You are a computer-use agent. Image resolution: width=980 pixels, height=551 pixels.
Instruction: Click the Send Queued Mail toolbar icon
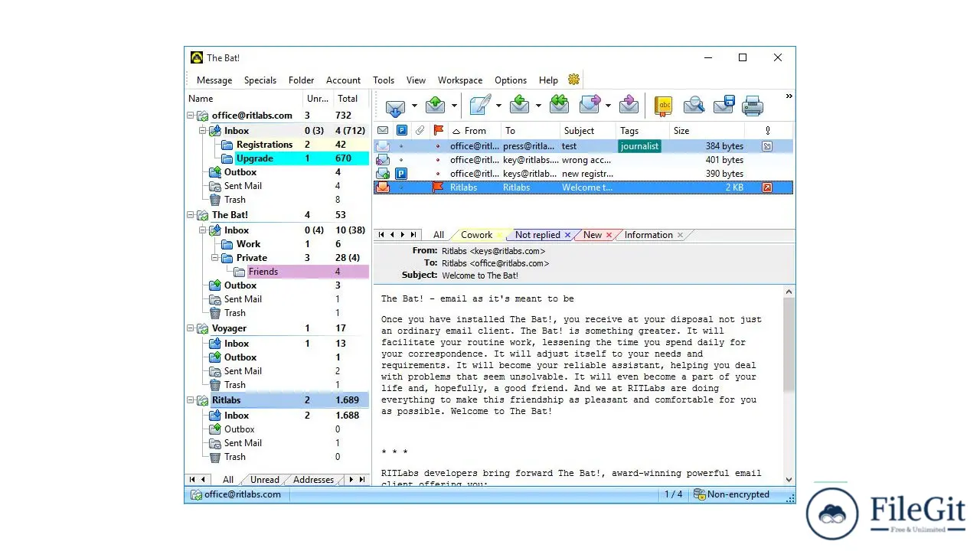(436, 106)
